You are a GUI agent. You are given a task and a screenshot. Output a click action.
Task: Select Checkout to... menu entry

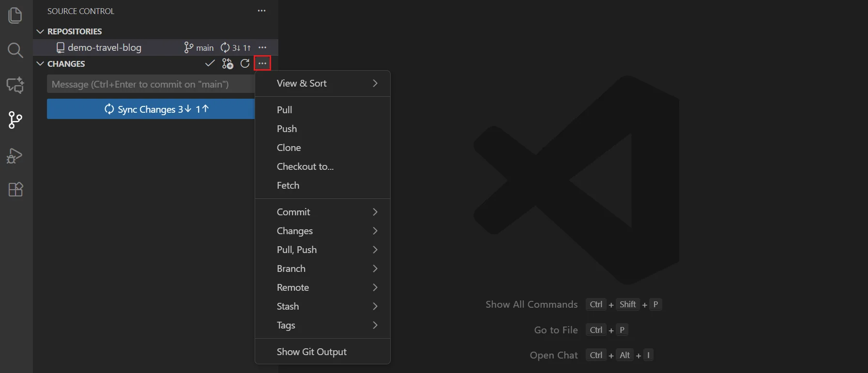[x=322, y=166]
